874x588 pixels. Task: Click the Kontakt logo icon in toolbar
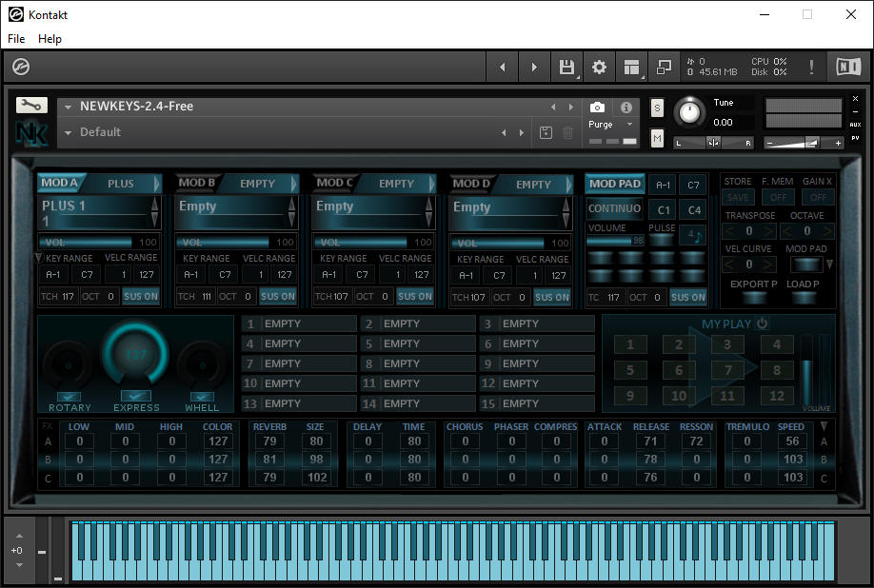[x=21, y=68]
